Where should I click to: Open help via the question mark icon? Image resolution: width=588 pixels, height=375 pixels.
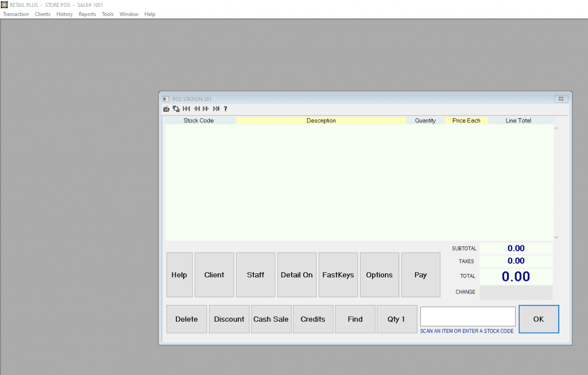point(225,109)
